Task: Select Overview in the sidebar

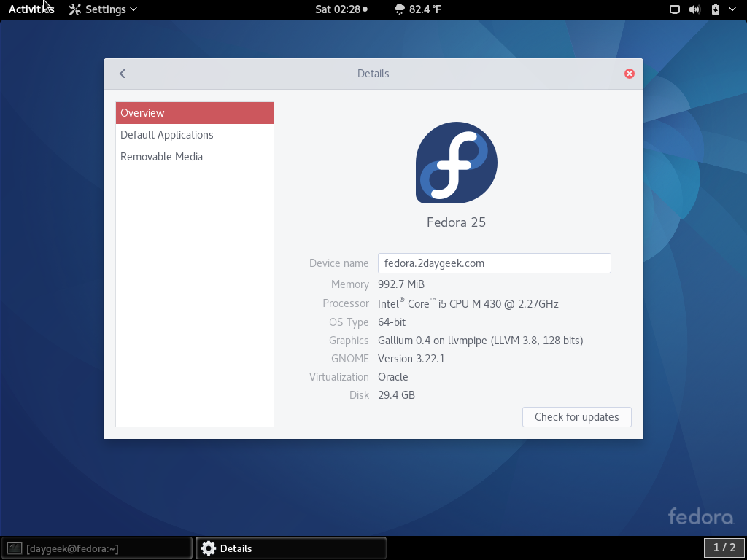Action: pos(194,113)
